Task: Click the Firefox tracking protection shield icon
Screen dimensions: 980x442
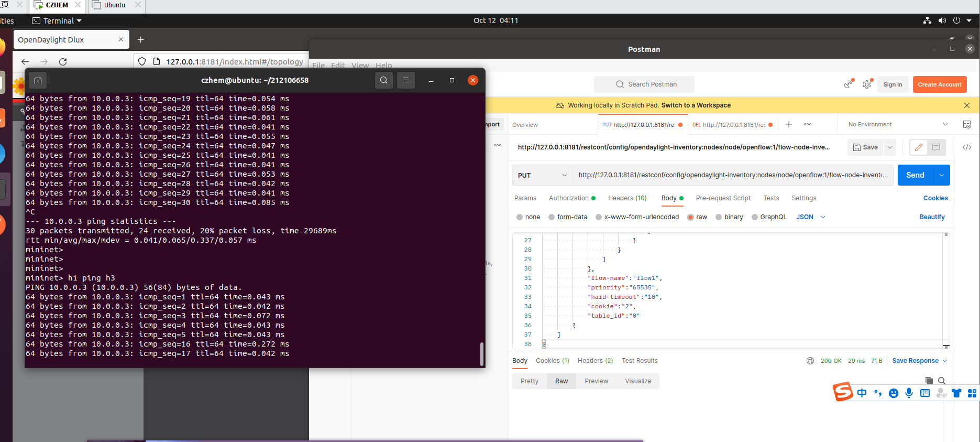Action: (x=142, y=61)
